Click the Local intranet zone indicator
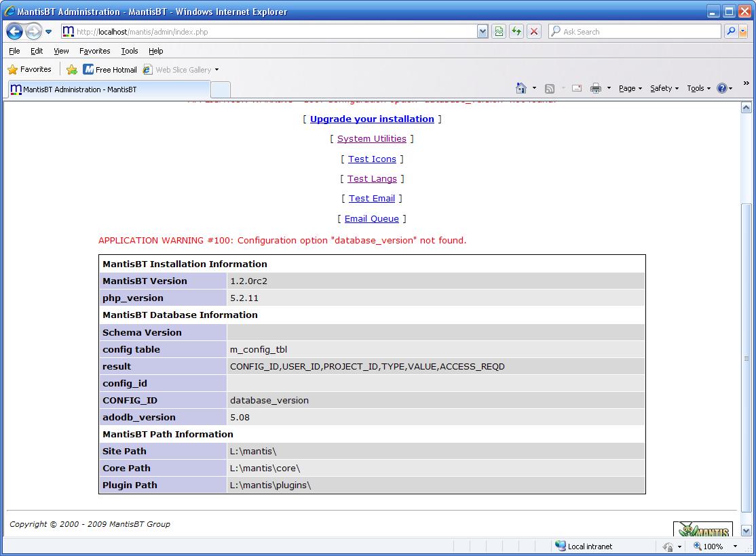The width and height of the screenshot is (756, 556). 584,547
